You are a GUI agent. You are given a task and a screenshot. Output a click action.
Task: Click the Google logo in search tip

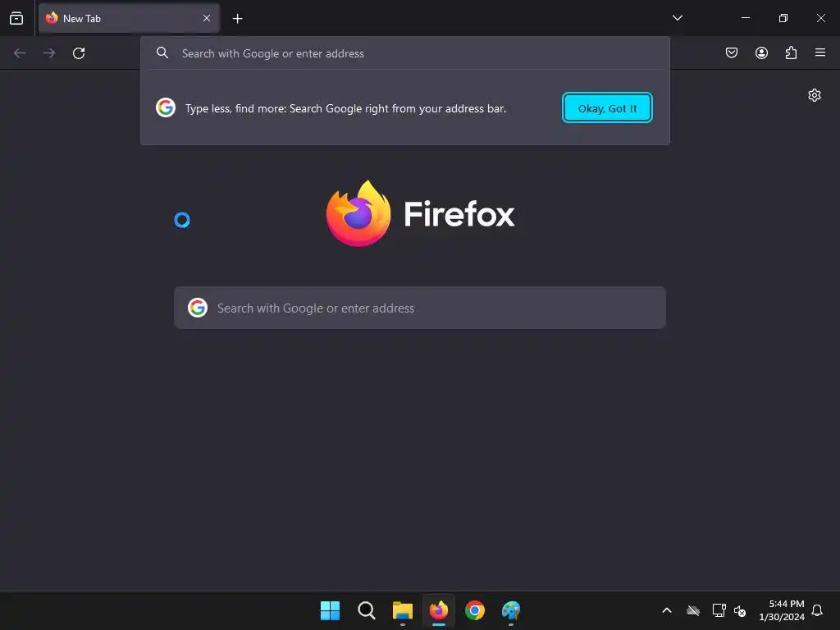[x=166, y=107]
